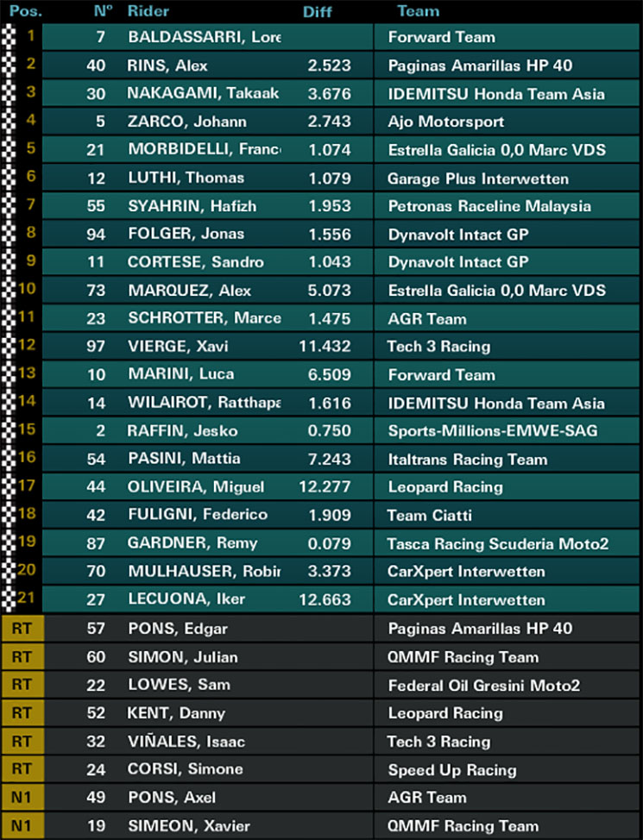
Task: Click FULIGNI, Federico rider name
Action: (x=198, y=515)
